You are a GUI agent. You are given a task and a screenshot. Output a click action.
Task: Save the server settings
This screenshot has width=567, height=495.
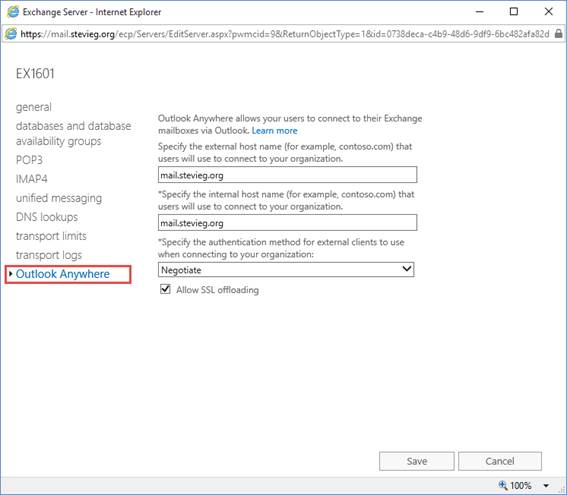[x=417, y=461]
